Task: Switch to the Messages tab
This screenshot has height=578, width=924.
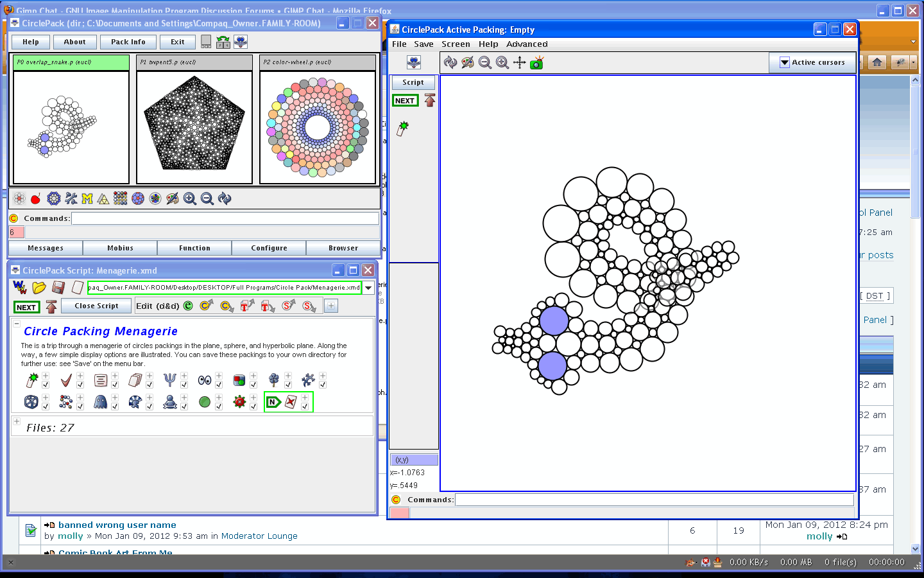Action: 46,248
